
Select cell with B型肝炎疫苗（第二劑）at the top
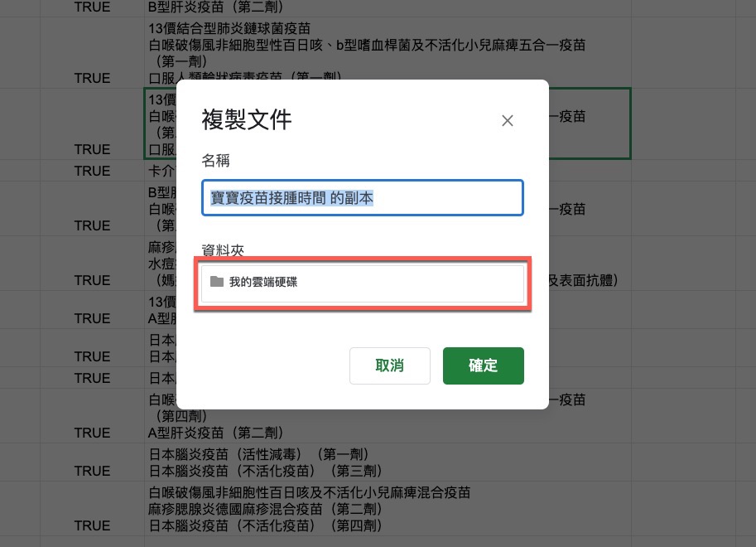[x=388, y=8]
